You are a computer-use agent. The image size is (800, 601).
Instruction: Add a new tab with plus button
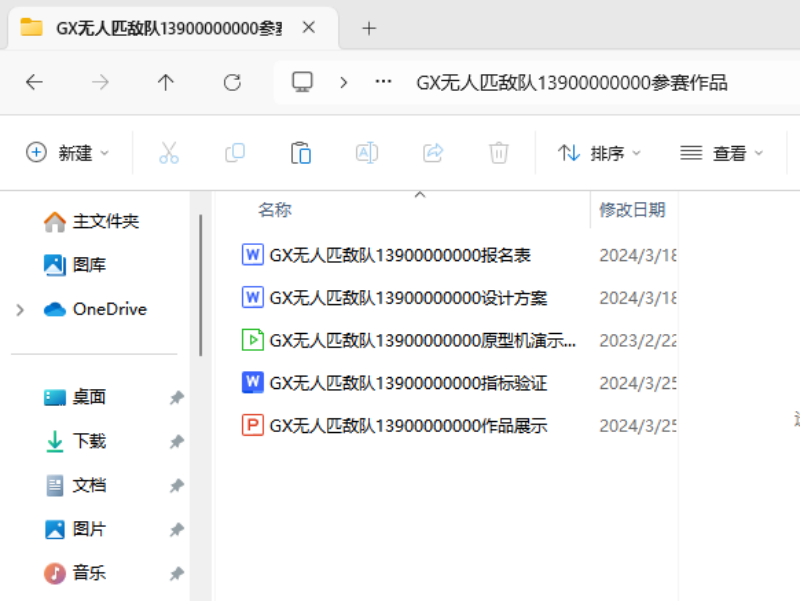[369, 28]
